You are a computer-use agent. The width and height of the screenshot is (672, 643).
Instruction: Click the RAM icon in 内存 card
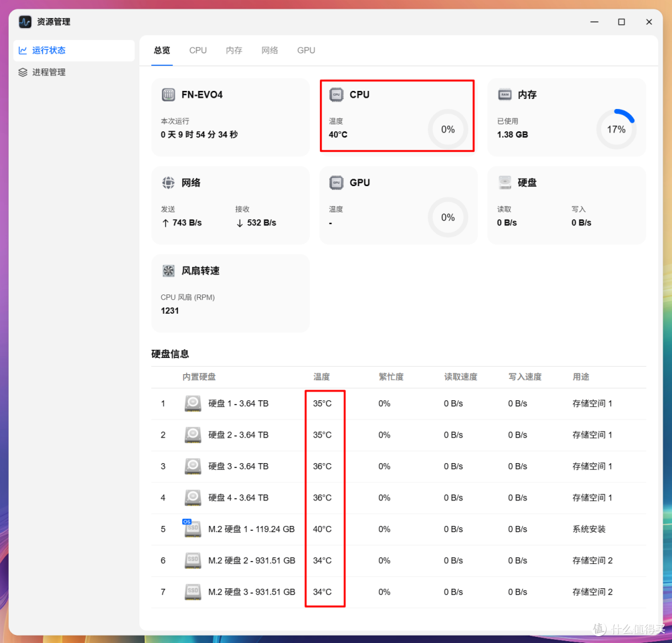pos(505,95)
